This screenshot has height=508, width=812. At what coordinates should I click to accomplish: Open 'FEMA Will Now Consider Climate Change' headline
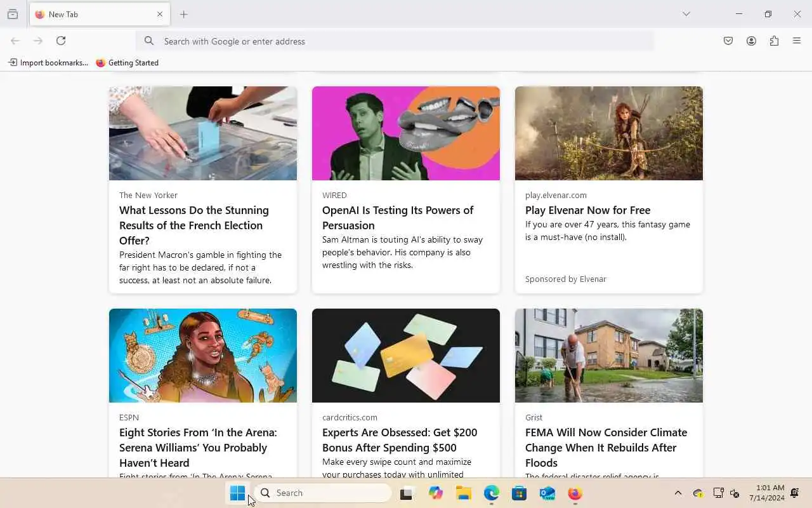coord(606,448)
